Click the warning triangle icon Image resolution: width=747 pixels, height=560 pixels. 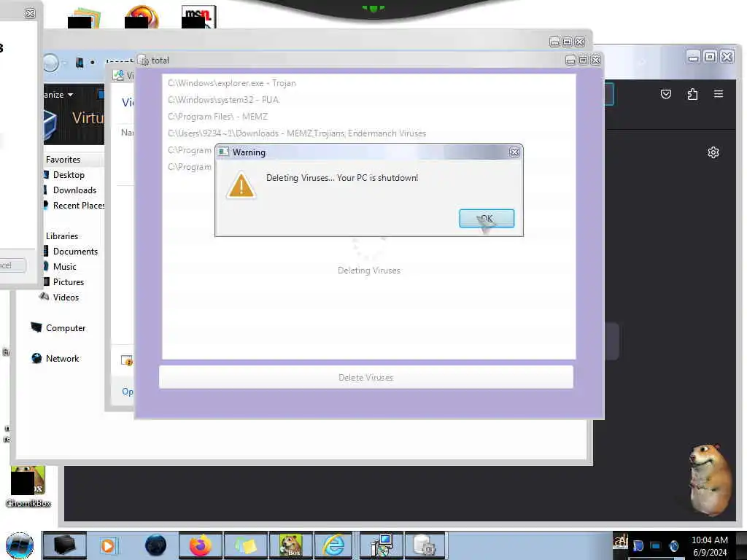click(x=241, y=186)
